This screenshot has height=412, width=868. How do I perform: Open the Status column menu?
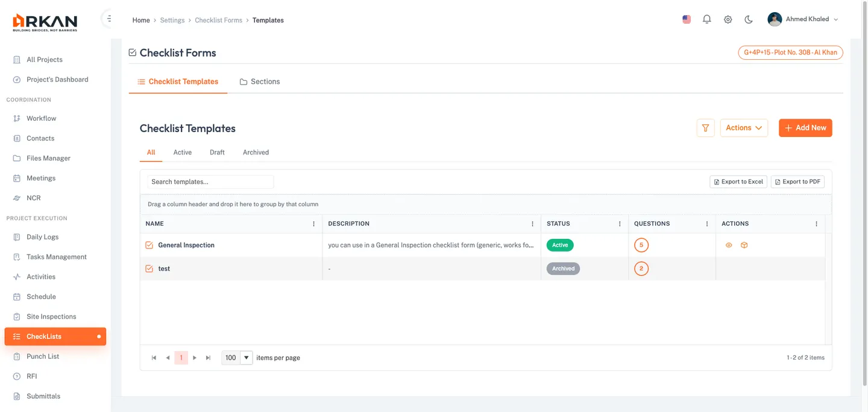(620, 224)
